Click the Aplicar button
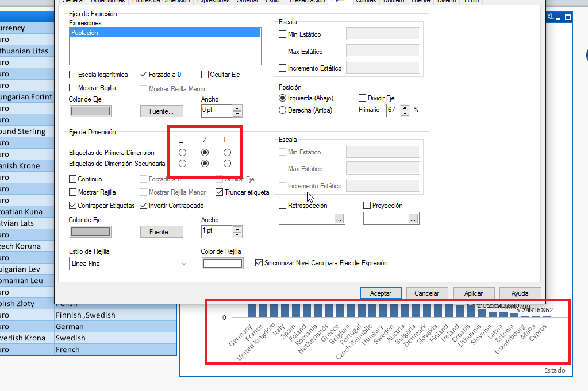This screenshot has height=391, width=588. [x=474, y=293]
